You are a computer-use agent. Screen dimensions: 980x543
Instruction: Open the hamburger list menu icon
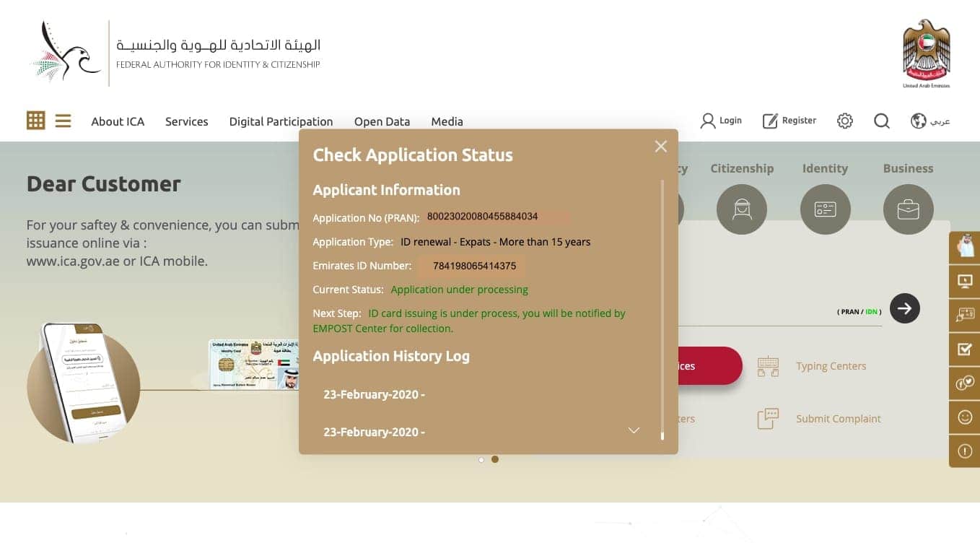64,121
